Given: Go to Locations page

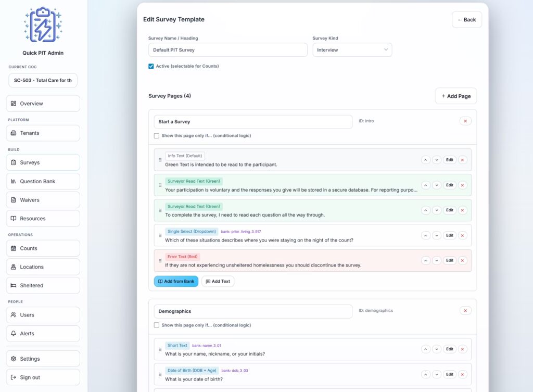Looking at the screenshot, I should [x=43, y=267].
